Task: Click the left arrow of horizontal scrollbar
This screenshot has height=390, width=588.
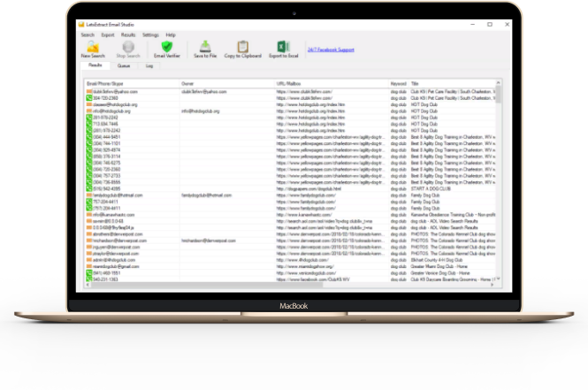Action: 88,285
